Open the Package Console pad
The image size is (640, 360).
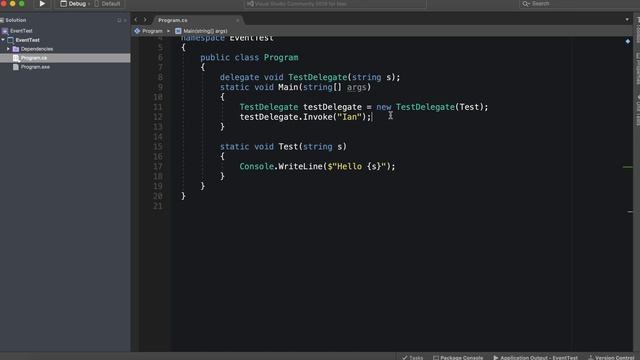458,357
